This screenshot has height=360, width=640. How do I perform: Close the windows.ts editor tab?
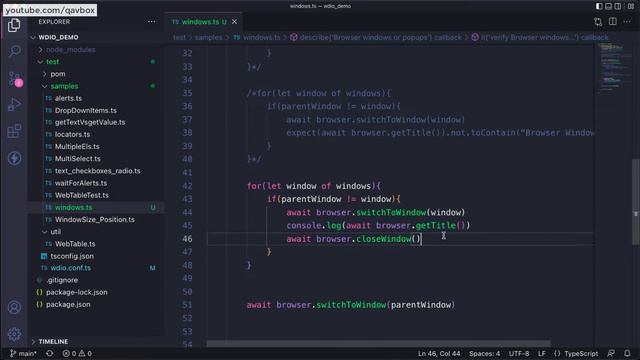tap(234, 22)
